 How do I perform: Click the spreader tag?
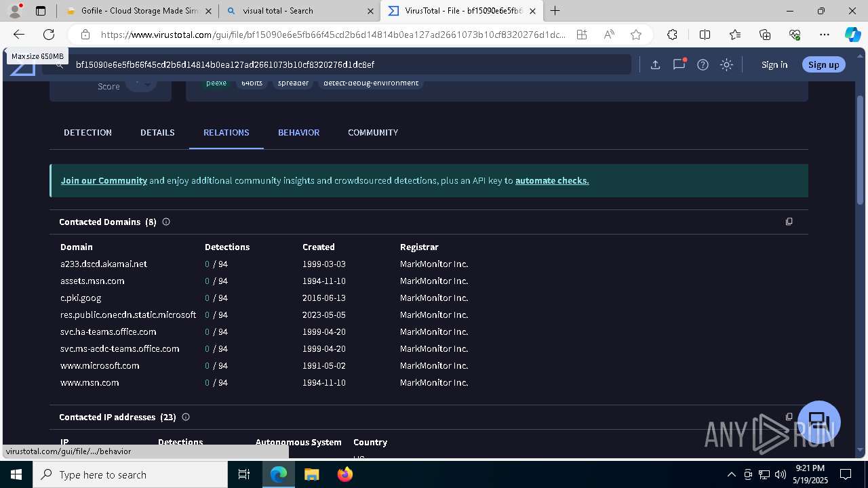pyautogui.click(x=293, y=83)
